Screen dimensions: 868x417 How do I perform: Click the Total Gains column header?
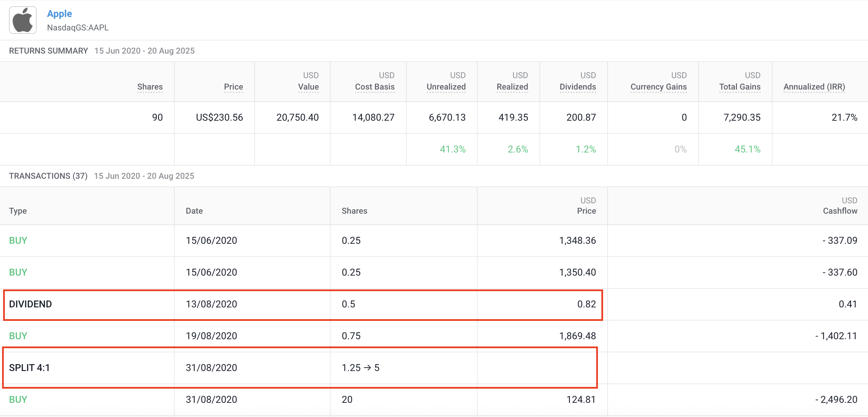(740, 87)
